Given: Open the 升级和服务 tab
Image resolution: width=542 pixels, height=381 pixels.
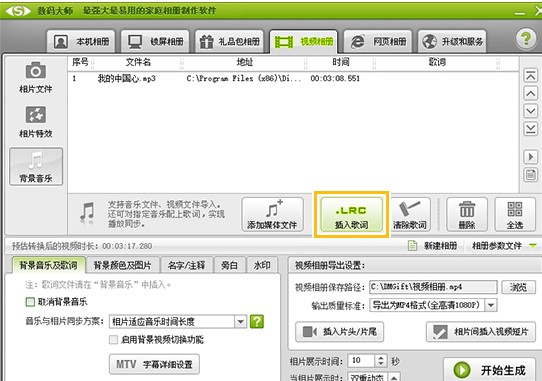Looking at the screenshot, I should coord(452,41).
